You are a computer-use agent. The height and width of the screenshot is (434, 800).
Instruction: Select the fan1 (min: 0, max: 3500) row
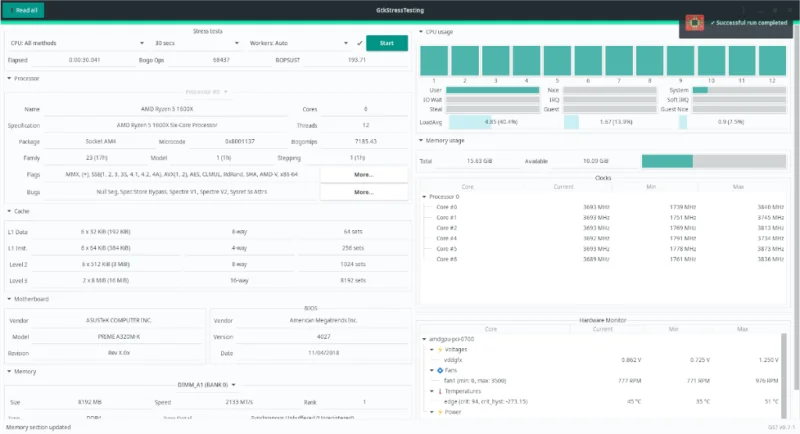[x=599, y=381]
